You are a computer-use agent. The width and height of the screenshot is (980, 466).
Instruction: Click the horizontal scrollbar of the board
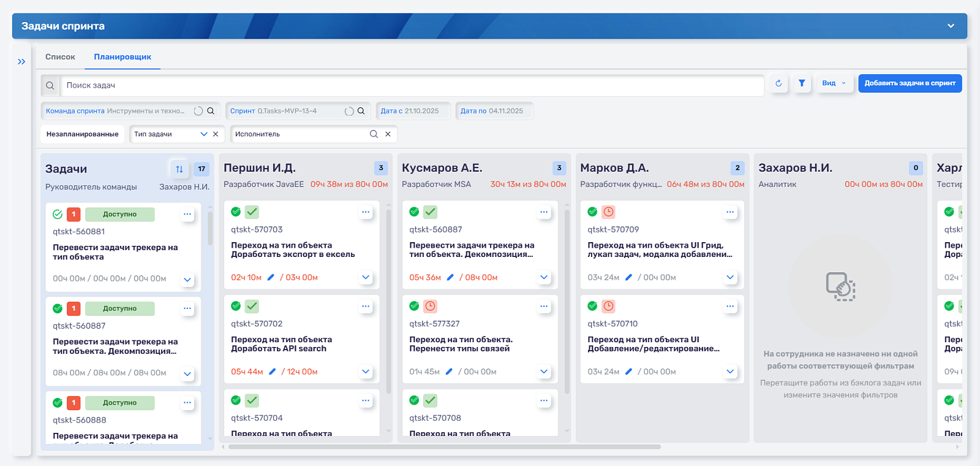(444, 447)
